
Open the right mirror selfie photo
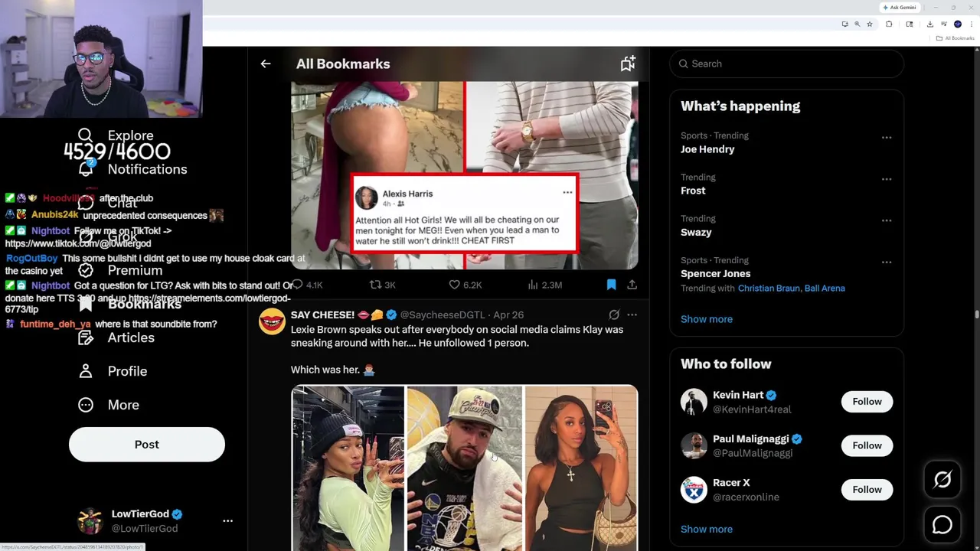click(581, 468)
